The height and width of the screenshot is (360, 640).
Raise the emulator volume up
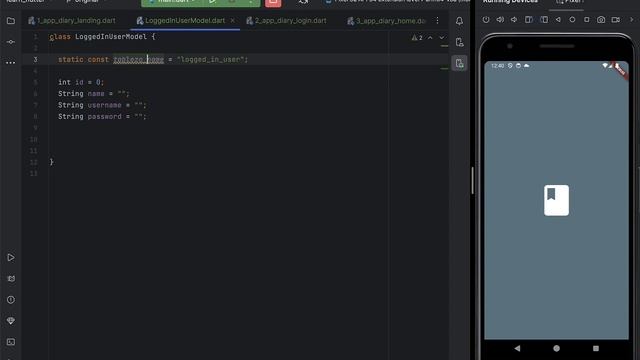click(x=500, y=20)
